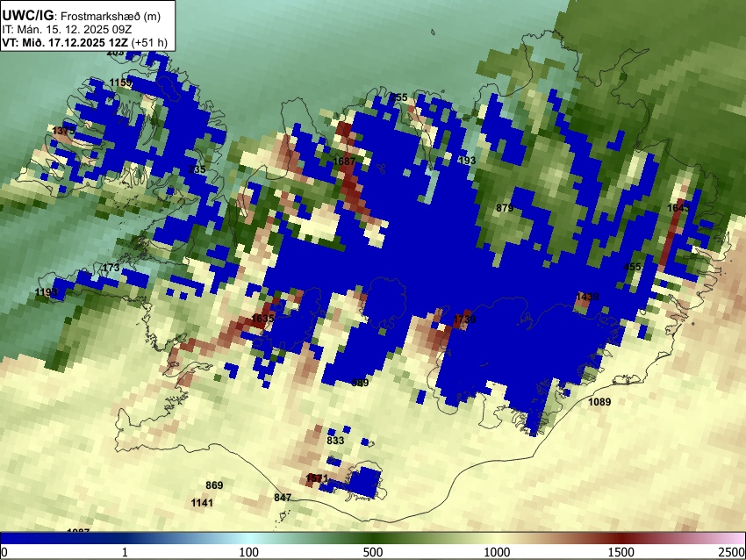Click the 455 value label
Screen dimensions: 746x560
(632, 267)
